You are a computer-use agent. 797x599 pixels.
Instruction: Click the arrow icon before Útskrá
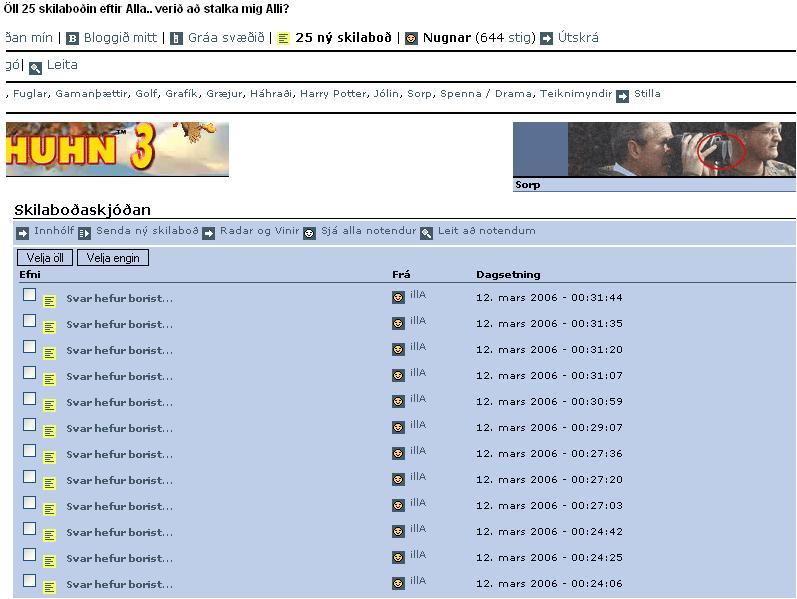pos(546,39)
